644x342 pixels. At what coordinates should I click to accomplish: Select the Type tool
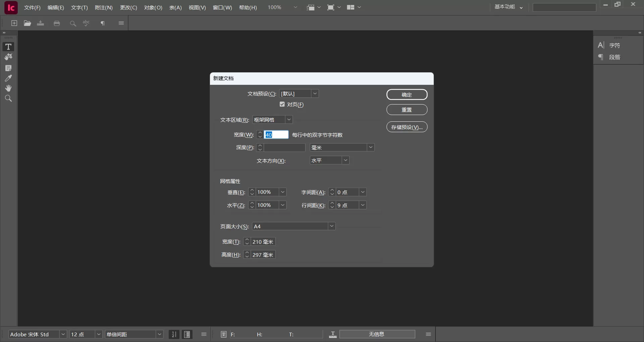click(x=8, y=47)
